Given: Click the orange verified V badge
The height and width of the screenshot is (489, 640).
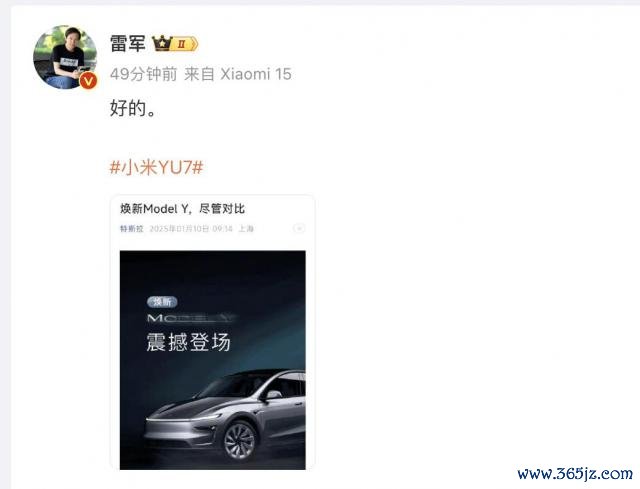Looking at the screenshot, I should click(88, 81).
